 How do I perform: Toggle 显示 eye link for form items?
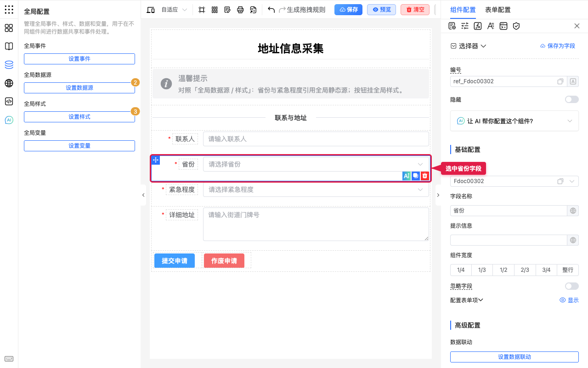569,300
